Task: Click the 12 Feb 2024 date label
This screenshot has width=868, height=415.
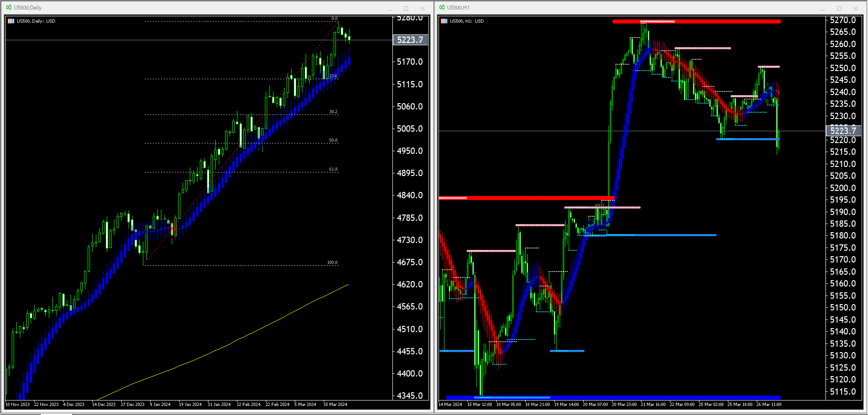Action: click(249, 405)
